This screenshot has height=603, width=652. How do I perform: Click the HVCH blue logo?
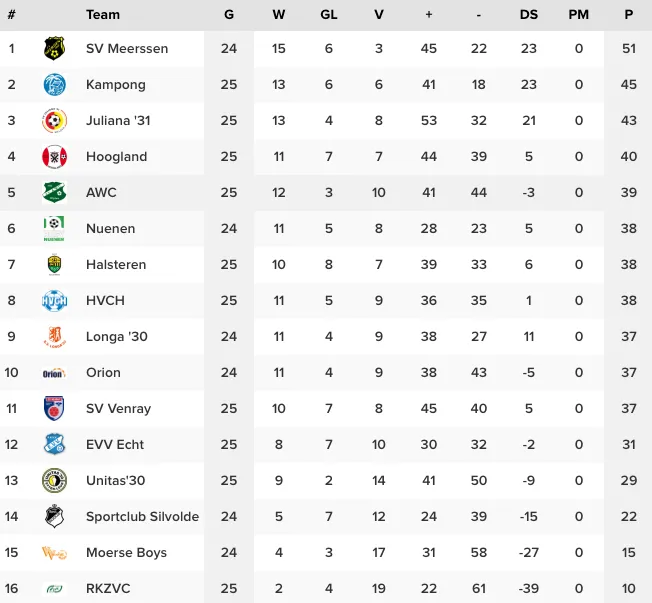(x=54, y=301)
